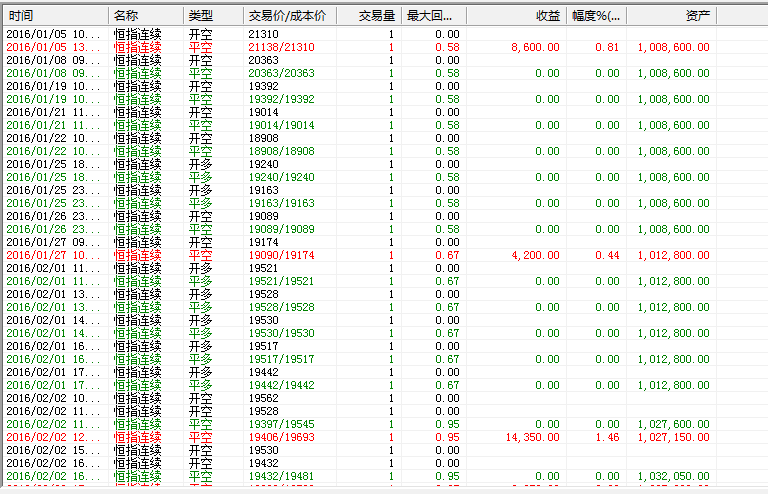Screen dimensions: 768x494
Task: Click the open price 19174
Action: point(264,242)
